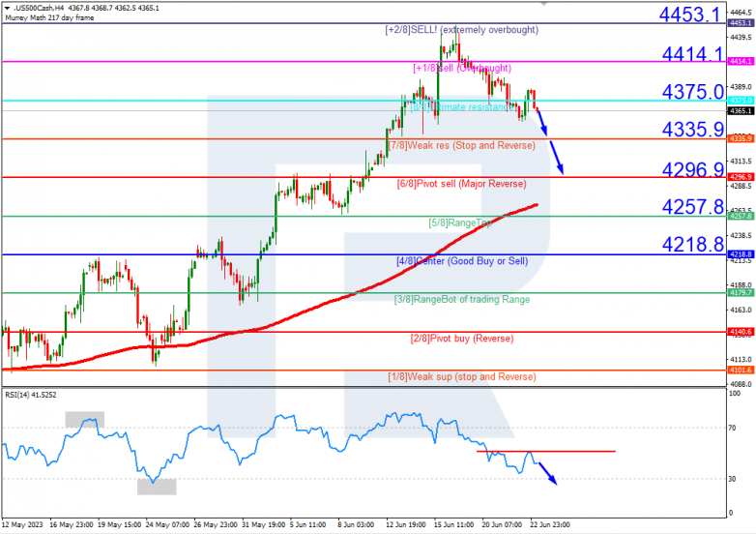Click the red 4296.9 price tag on the axis
The image size is (756, 534).
(741, 177)
